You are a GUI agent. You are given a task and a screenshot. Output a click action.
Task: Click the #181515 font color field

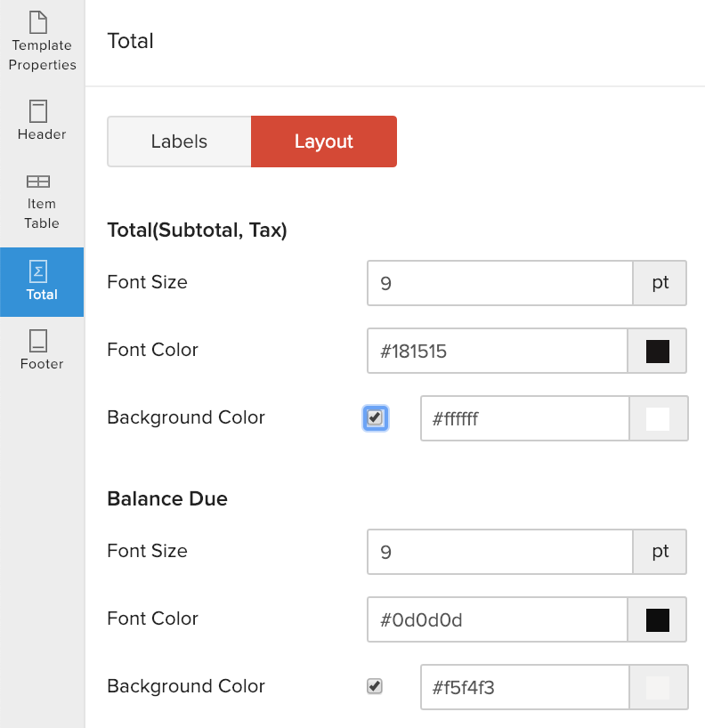(498, 351)
